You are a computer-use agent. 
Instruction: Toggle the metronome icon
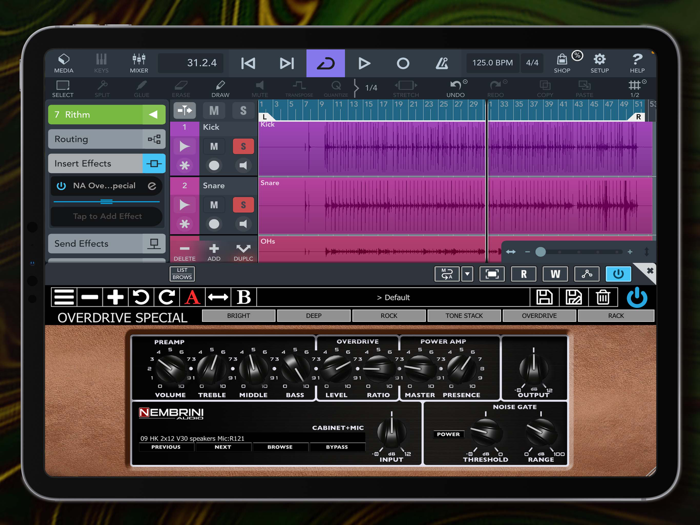pos(442,63)
